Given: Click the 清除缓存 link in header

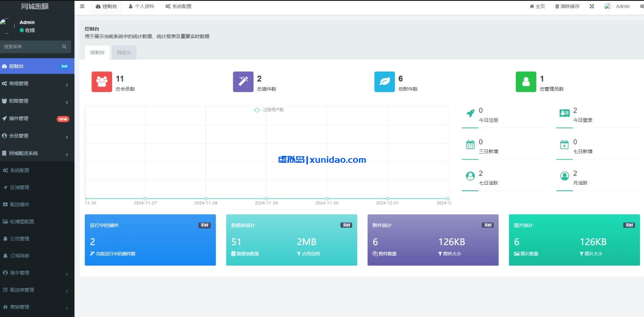Looking at the screenshot, I should pyautogui.click(x=567, y=6).
